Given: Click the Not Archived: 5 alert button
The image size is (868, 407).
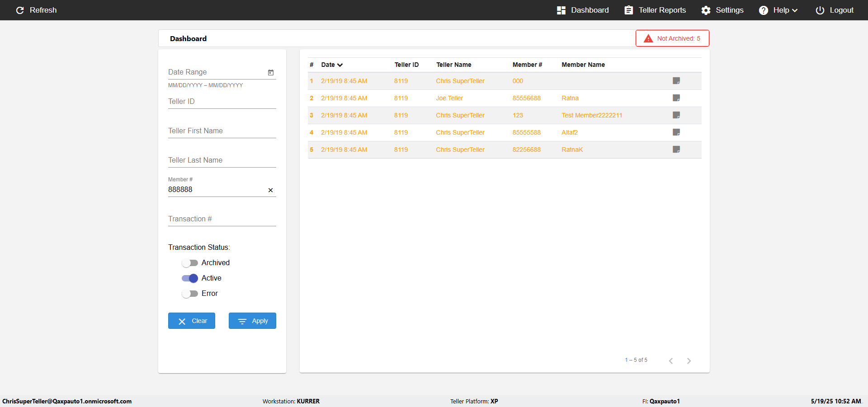Looking at the screenshot, I should tap(672, 38).
